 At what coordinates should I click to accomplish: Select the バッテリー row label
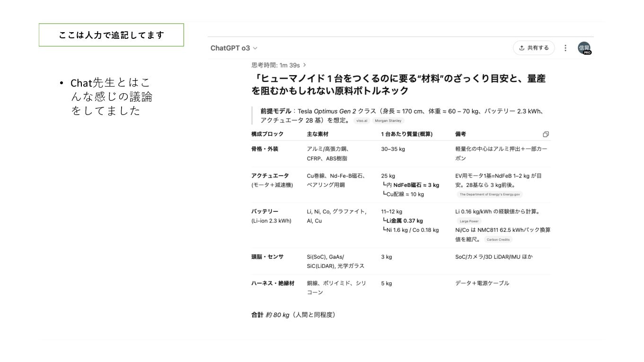(265, 212)
